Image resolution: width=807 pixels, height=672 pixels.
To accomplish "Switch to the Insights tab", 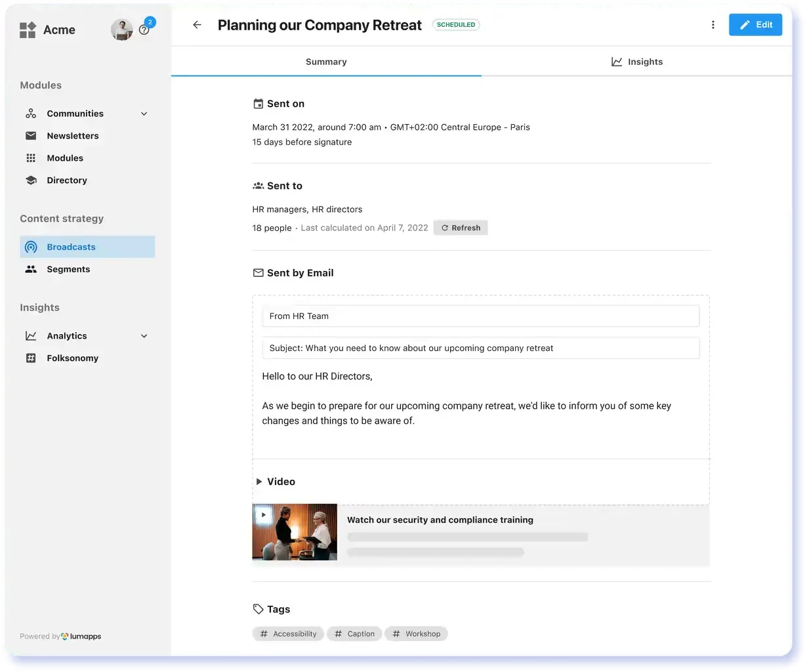I will tap(637, 62).
